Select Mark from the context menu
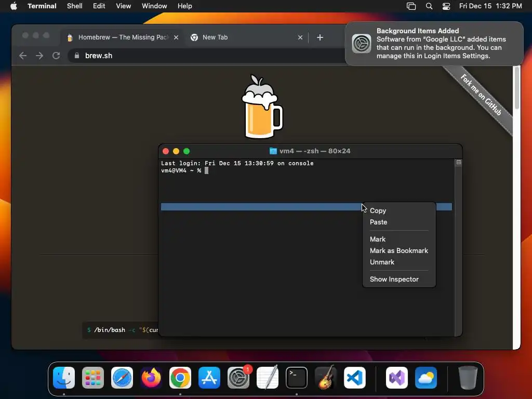This screenshot has height=399, width=532. pos(399,239)
